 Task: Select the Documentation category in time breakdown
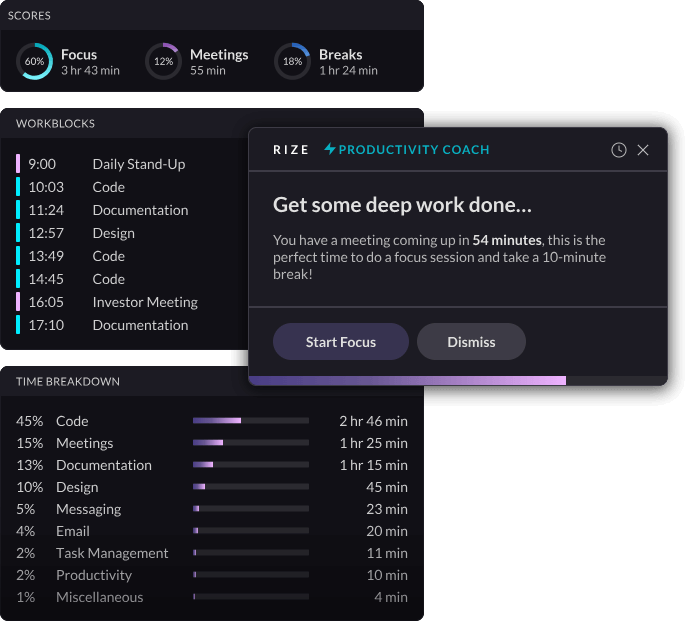coord(104,465)
